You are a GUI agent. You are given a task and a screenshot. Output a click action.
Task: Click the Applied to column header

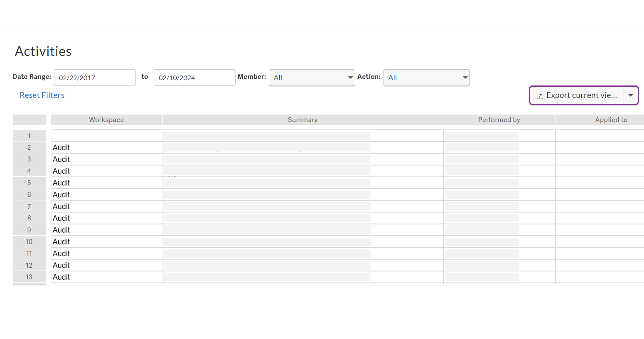[611, 120]
